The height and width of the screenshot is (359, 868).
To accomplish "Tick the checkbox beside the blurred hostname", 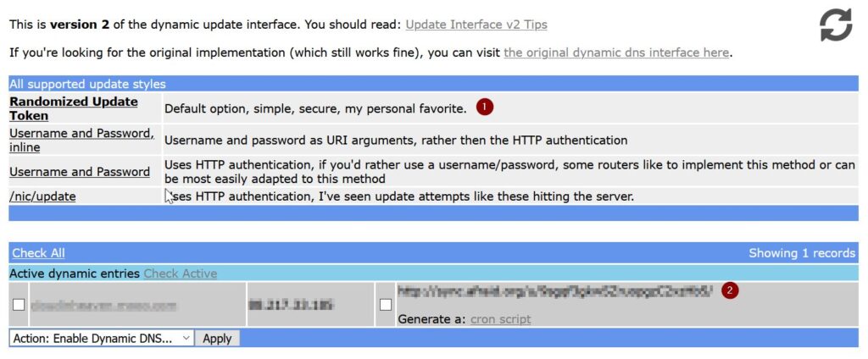I will pyautogui.click(x=19, y=305).
